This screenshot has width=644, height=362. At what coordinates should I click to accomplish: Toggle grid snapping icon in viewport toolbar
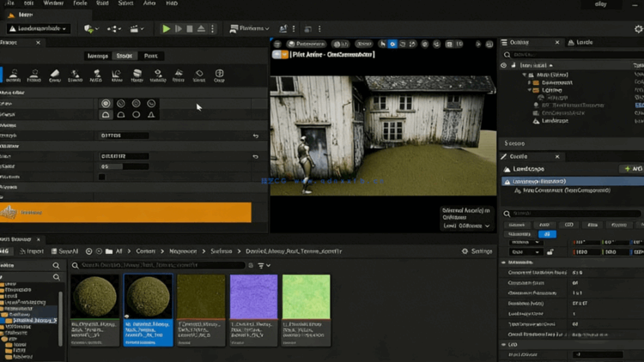point(449,44)
